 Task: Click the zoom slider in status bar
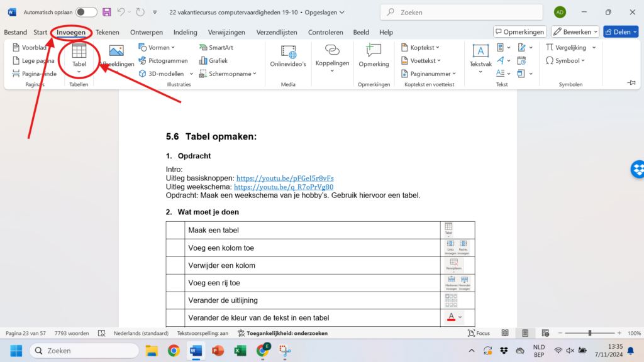coord(589,333)
